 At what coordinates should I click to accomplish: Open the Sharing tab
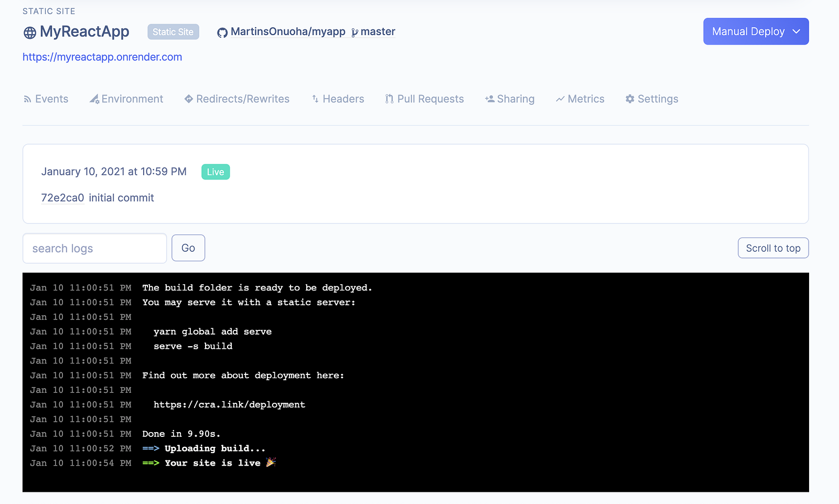coord(510,99)
